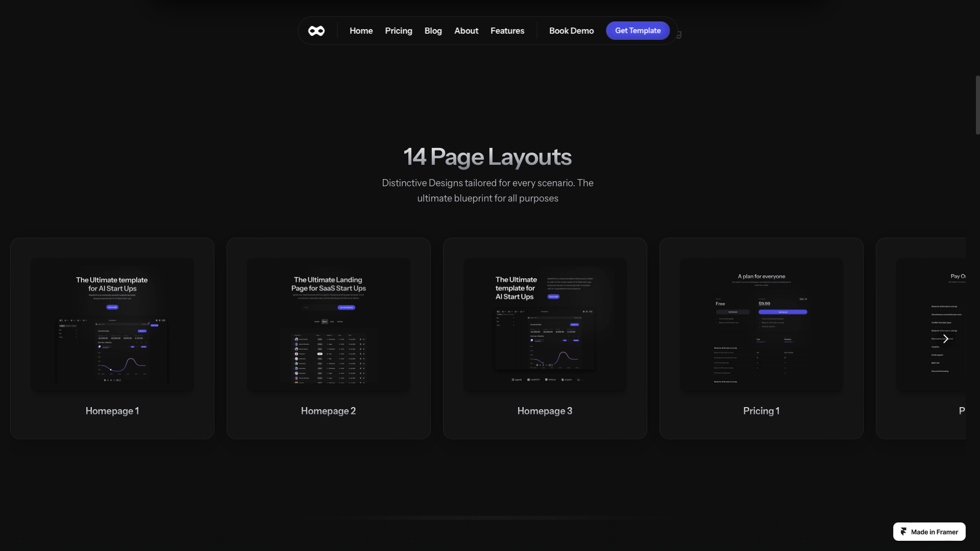Navigate to About page
Viewport: 980px width, 551px height.
[466, 31]
